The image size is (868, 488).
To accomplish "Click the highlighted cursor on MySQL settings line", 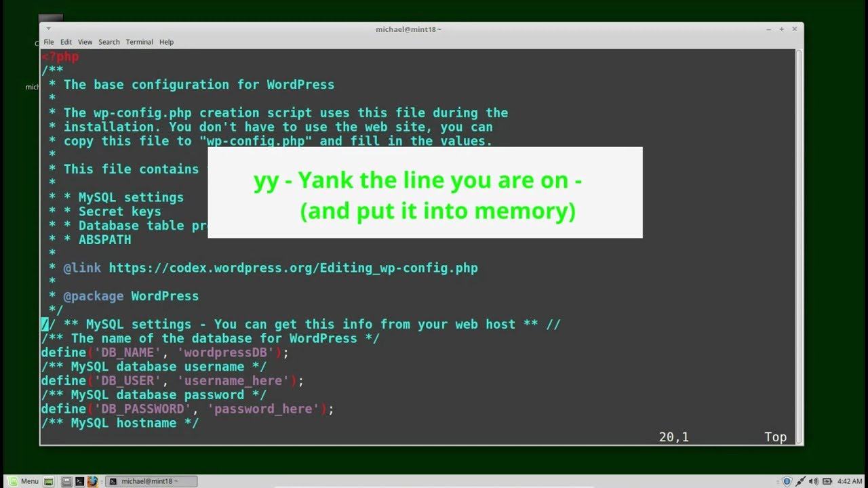I will (x=45, y=324).
